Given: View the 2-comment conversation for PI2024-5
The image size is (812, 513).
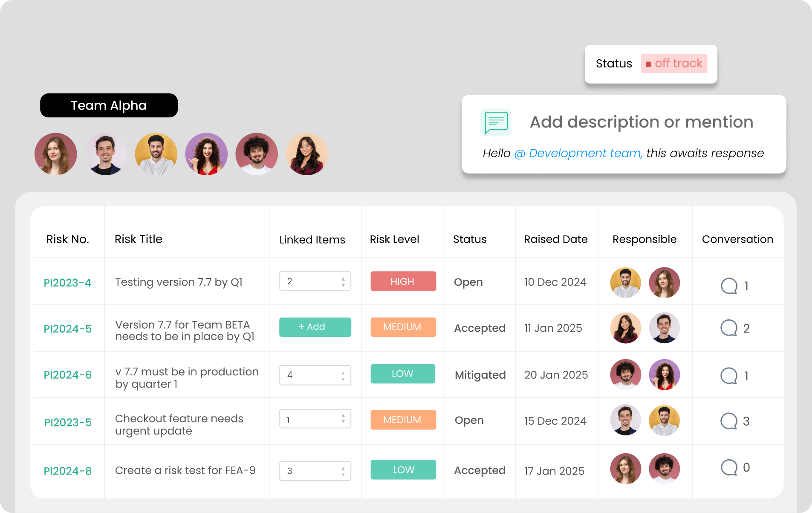Looking at the screenshot, I should [730, 328].
